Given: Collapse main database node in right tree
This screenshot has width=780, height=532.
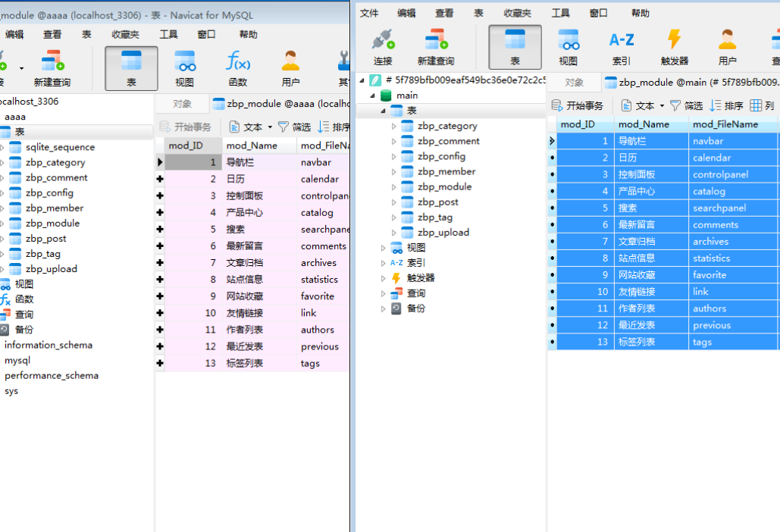Looking at the screenshot, I should [372, 95].
